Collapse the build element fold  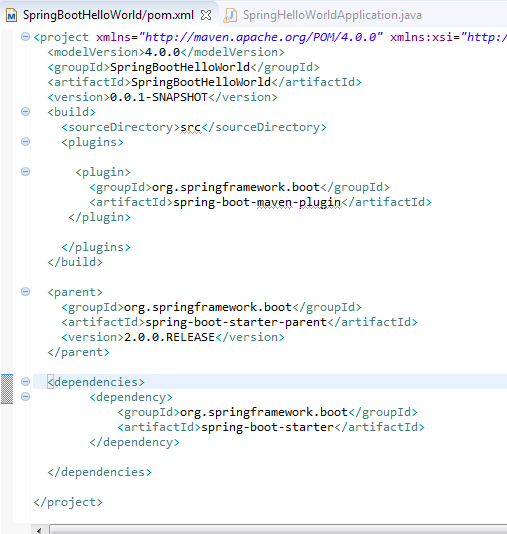[26, 111]
